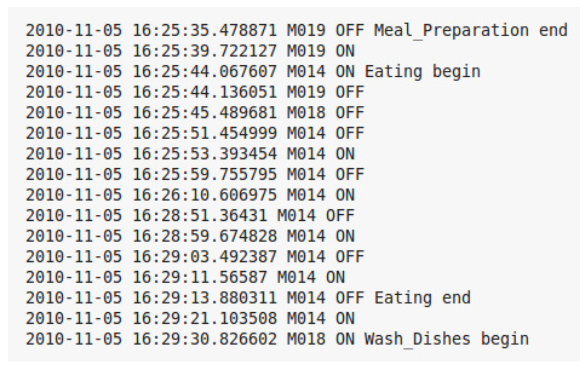588x368 pixels.
Task: Click sensor ID M018 in the last line
Action: pyautogui.click(x=306, y=339)
